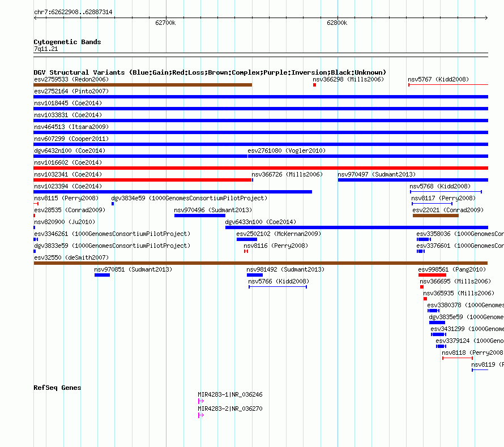
Task: Click the ruler's left end arrow
Action: (35, 18)
